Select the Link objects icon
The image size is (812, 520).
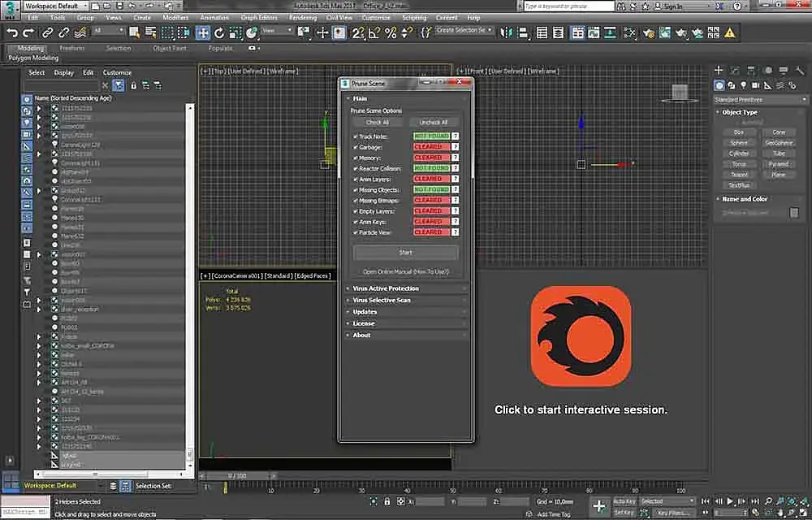(47, 32)
